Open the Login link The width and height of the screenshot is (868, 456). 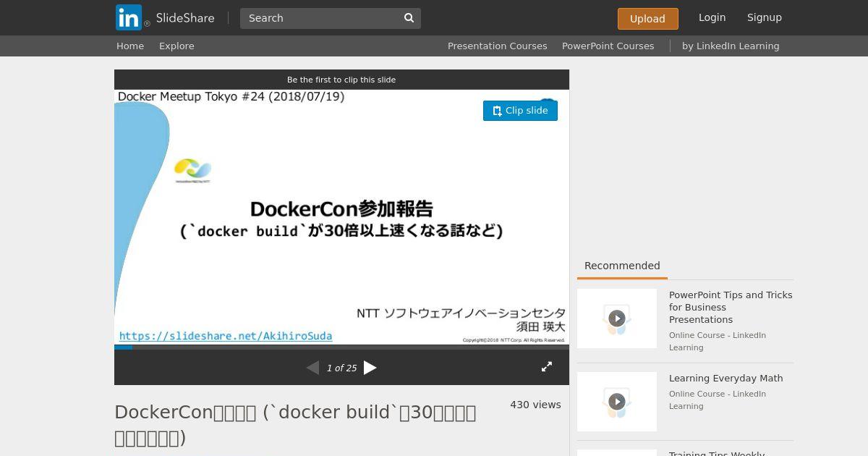tap(712, 17)
